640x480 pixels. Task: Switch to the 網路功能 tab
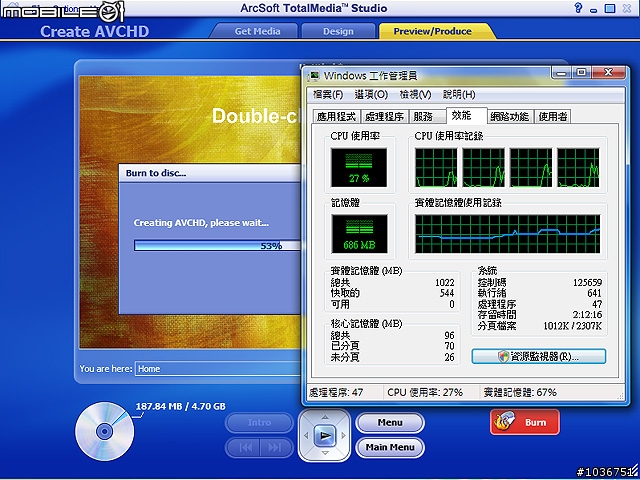click(509, 117)
